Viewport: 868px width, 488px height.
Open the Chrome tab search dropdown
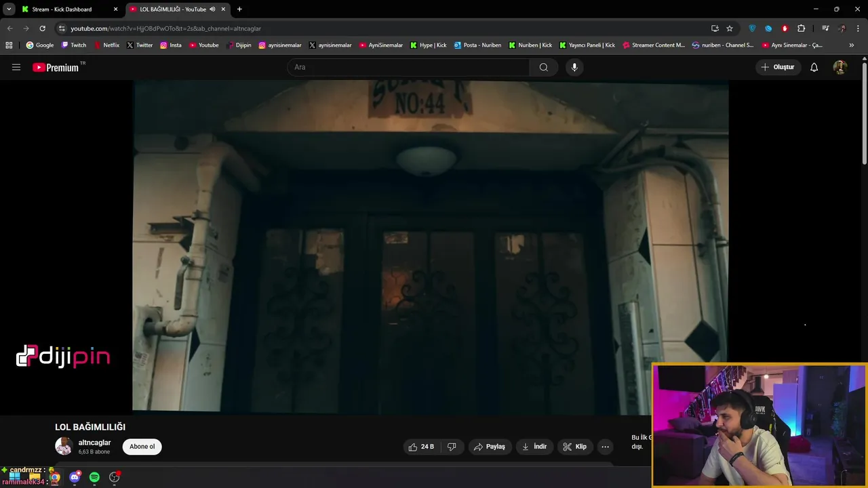(9, 9)
